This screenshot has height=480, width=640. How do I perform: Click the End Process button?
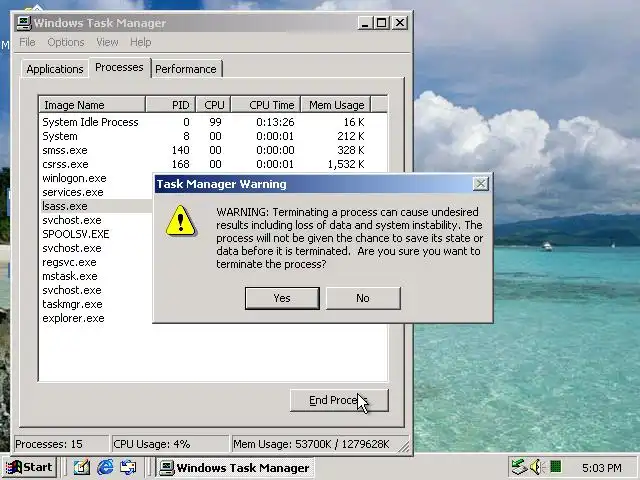coord(339,400)
